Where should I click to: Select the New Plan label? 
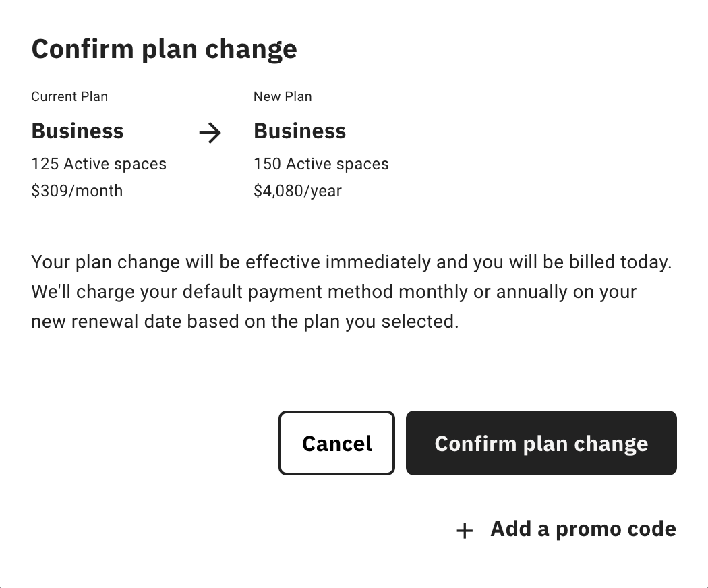[x=283, y=96]
